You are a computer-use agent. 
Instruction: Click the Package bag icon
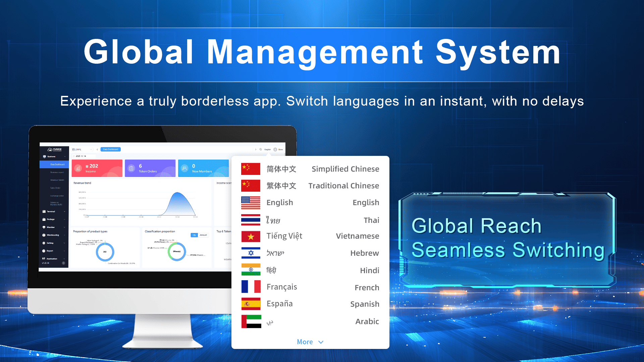tap(44, 219)
